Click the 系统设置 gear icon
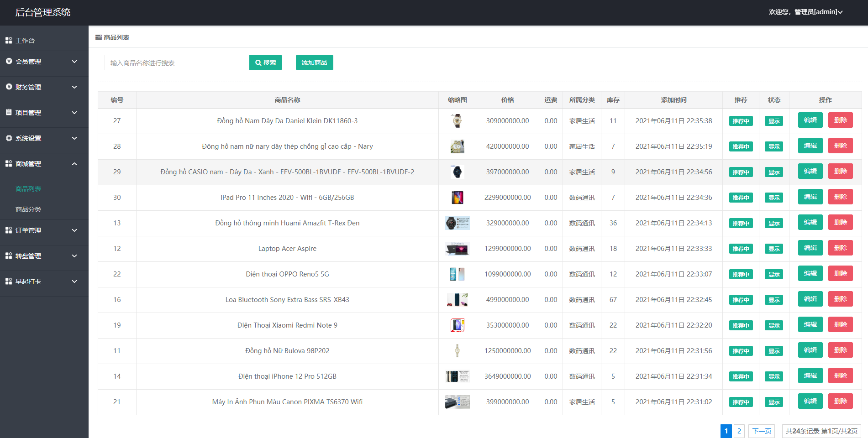This screenshot has width=868, height=438. point(9,138)
